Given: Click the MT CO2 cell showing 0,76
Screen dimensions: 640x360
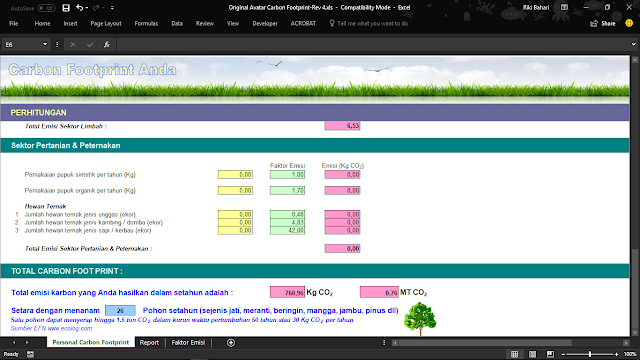Looking at the screenshot, I should pyautogui.click(x=379, y=292).
